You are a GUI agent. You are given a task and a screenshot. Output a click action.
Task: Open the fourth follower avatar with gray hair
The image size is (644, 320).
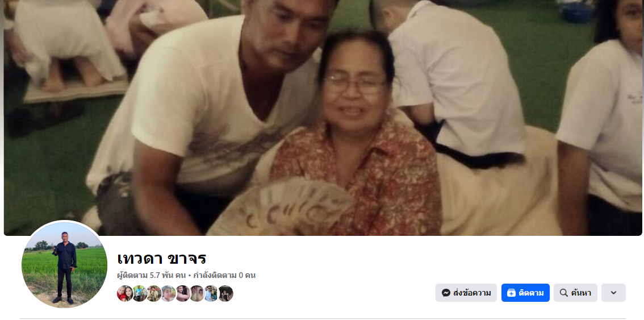169,293
